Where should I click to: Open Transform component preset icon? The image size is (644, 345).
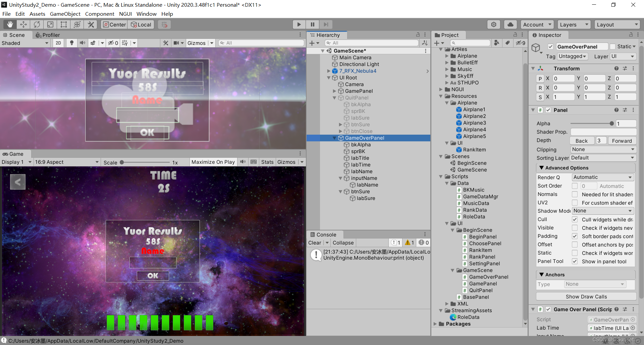(x=625, y=68)
